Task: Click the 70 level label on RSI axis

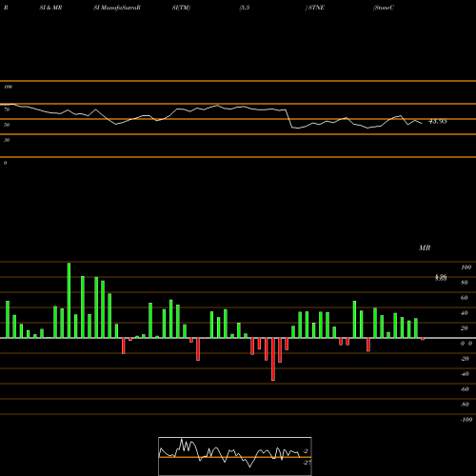Action: point(7,109)
